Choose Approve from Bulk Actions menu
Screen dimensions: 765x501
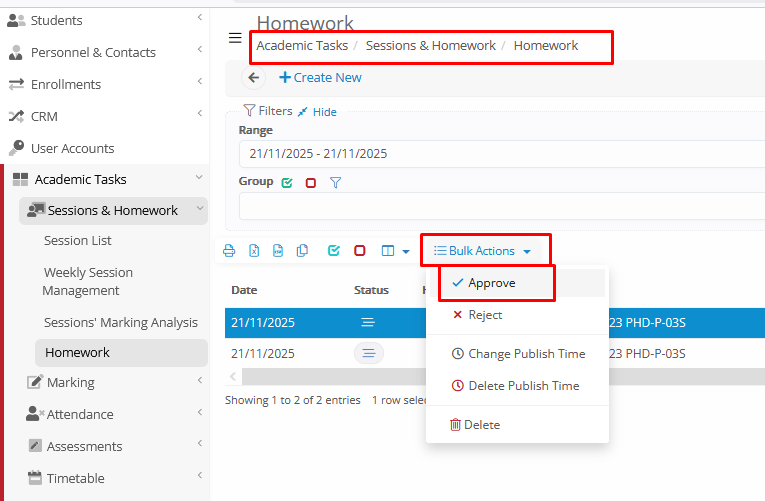coord(491,283)
